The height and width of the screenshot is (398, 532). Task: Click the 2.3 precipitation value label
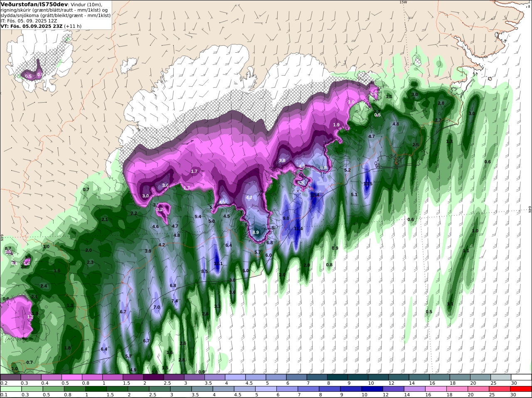tap(90, 262)
